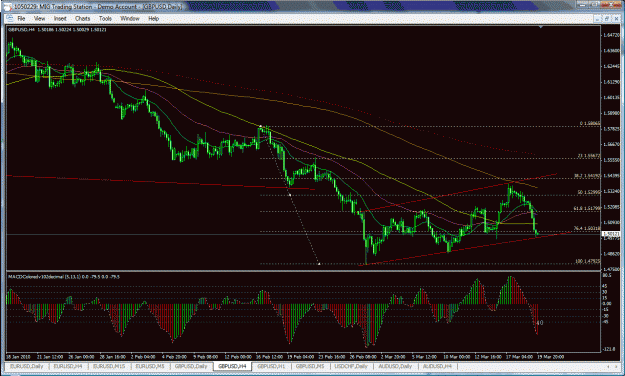The width and height of the screenshot is (625, 376).
Task: Restore down the inner chart window
Action: click(606, 18)
